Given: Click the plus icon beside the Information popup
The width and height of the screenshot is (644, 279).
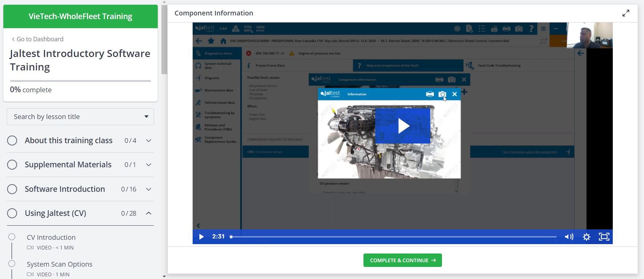Looking at the screenshot, I should [x=464, y=92].
